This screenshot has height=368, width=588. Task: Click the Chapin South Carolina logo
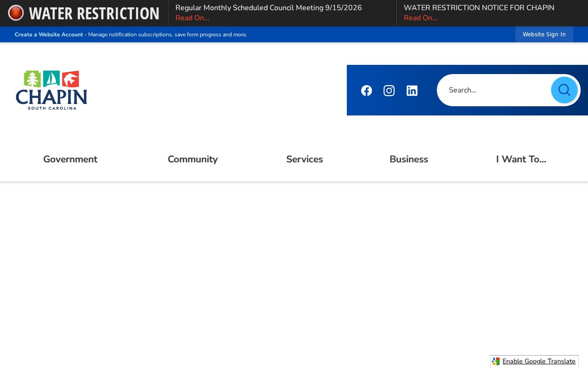(x=51, y=90)
